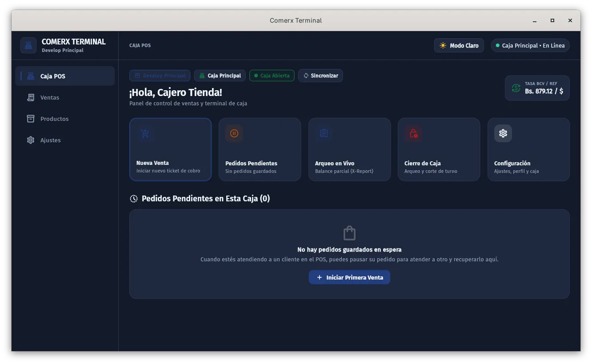
Task: Click the Comerx Terminal cash register logo
Action: point(28,45)
